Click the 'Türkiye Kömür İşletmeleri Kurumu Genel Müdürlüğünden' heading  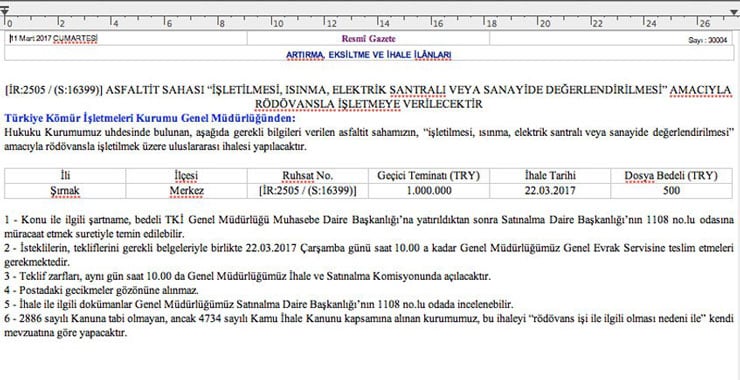pyautogui.click(x=150, y=118)
